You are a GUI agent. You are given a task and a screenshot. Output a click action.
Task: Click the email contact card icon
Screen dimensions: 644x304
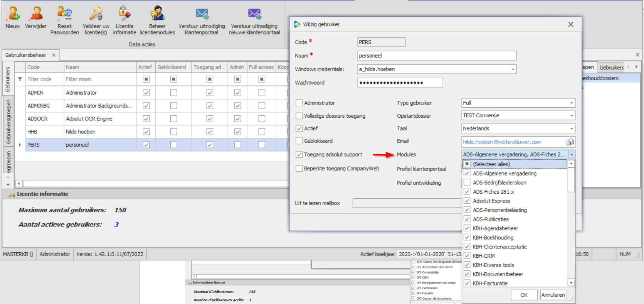(570, 142)
